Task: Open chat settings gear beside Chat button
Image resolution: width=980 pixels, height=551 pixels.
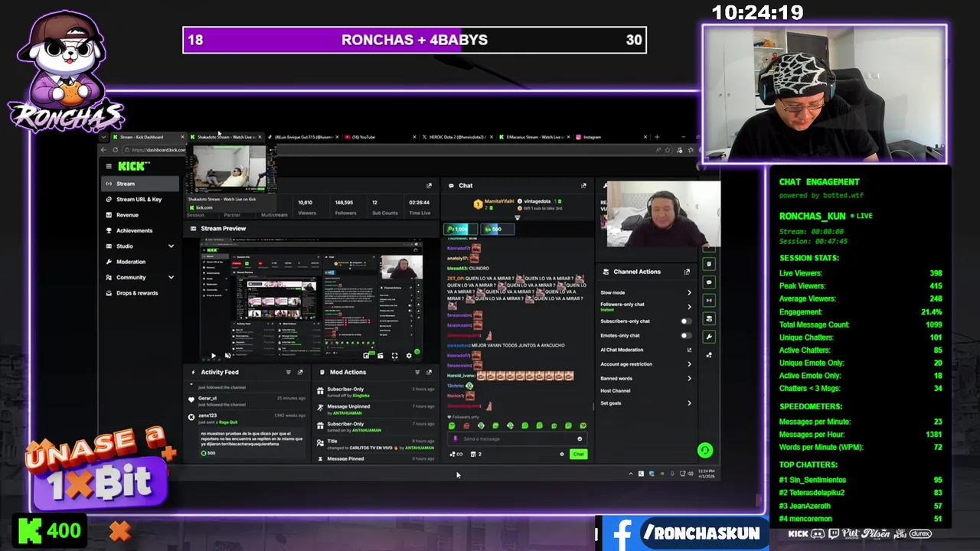Action: [562, 454]
